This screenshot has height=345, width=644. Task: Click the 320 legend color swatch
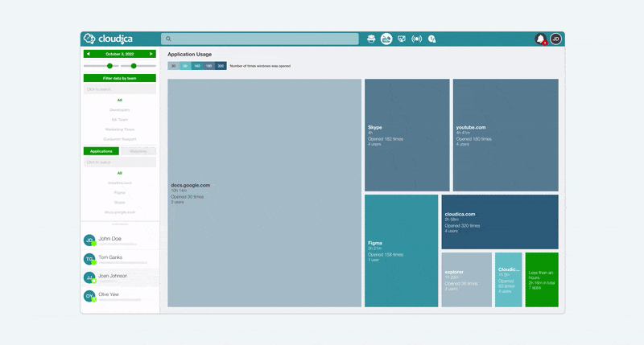221,66
